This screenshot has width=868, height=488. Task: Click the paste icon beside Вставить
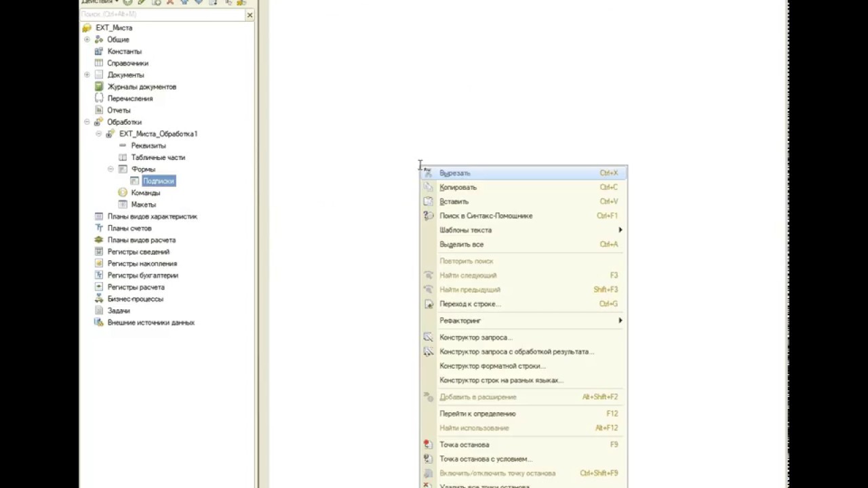(428, 201)
